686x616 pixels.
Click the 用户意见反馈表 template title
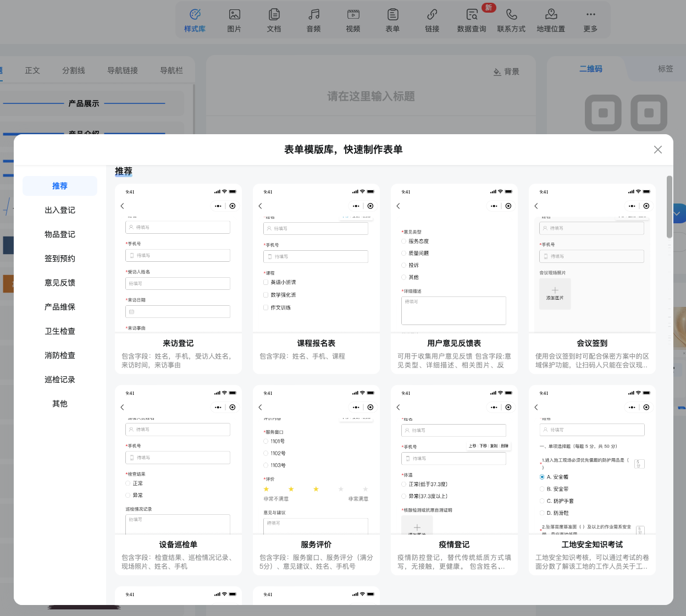tap(454, 343)
